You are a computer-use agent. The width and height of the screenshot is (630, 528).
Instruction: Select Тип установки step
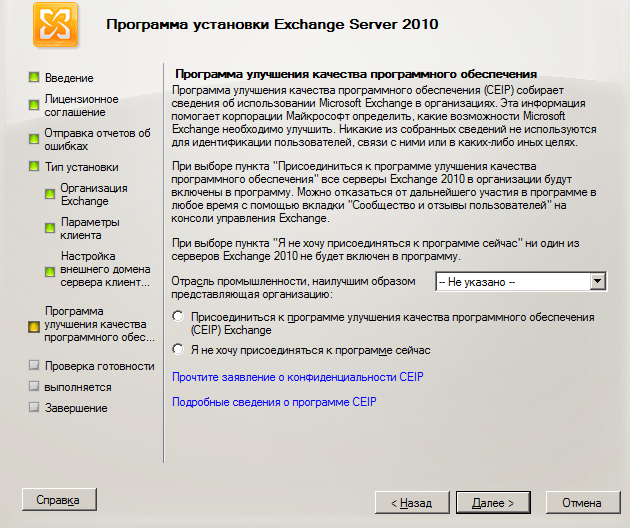pyautogui.click(x=81, y=167)
